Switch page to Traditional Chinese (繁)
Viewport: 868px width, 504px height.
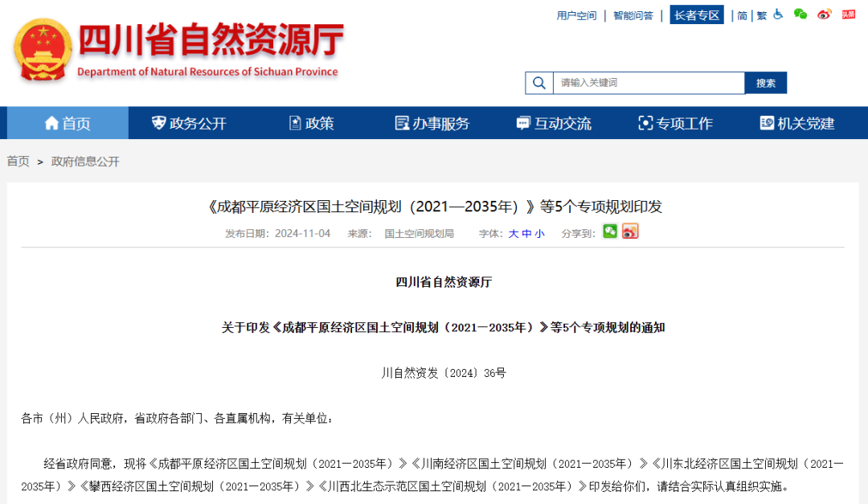(760, 14)
